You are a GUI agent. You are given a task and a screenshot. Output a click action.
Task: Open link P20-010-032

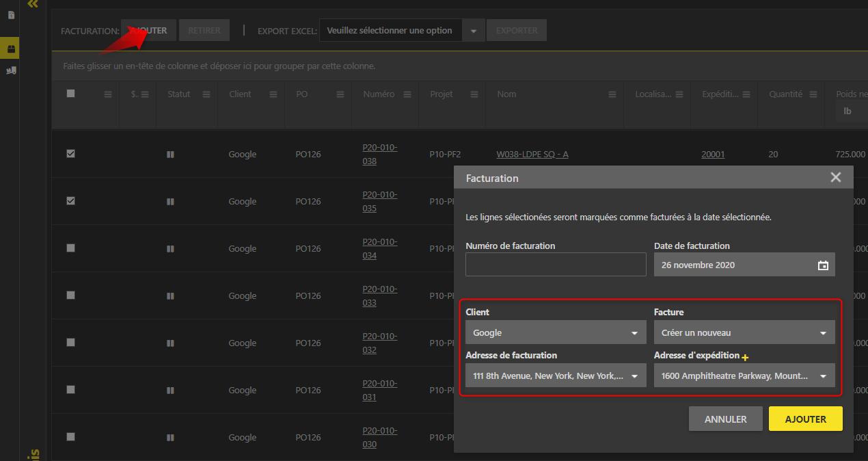[380, 343]
